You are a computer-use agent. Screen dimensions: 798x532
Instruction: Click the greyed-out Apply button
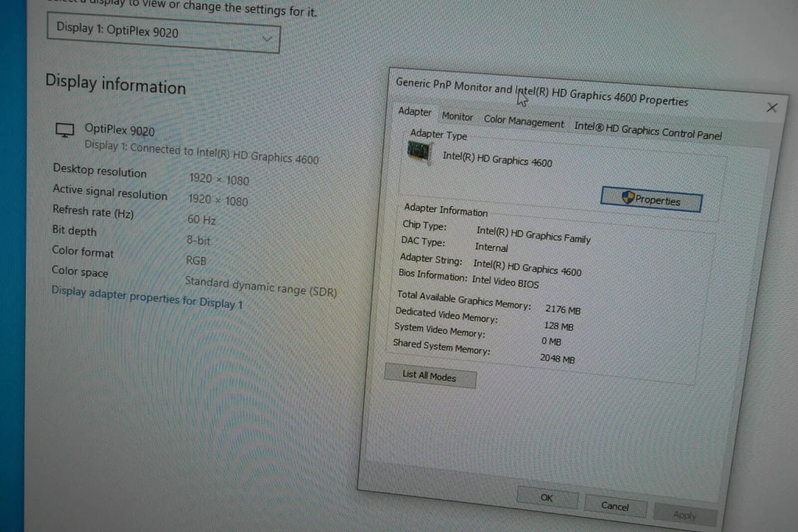[684, 515]
